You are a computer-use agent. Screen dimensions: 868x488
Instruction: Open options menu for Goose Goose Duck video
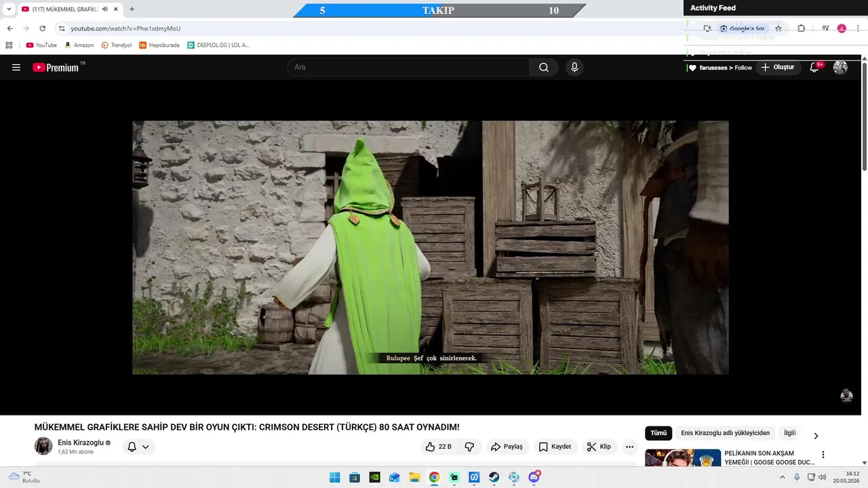tap(823, 455)
